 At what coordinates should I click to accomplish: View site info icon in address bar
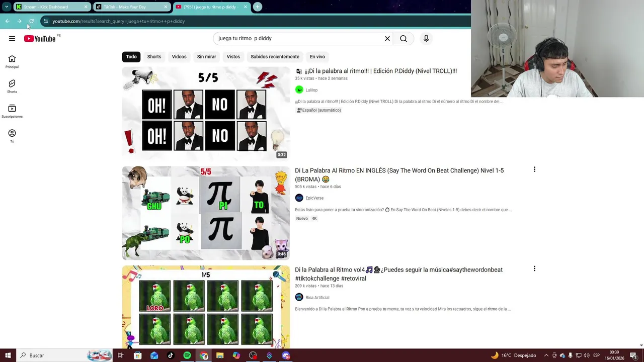(x=46, y=21)
